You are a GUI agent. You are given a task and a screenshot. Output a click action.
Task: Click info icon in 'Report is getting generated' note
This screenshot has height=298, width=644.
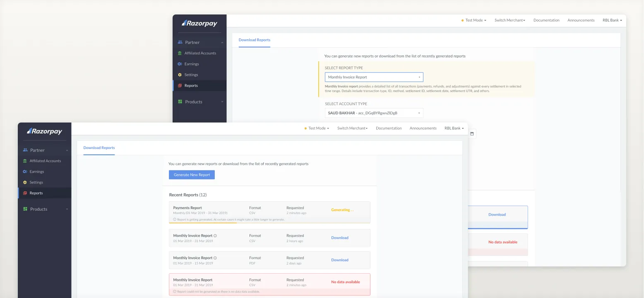tap(175, 219)
